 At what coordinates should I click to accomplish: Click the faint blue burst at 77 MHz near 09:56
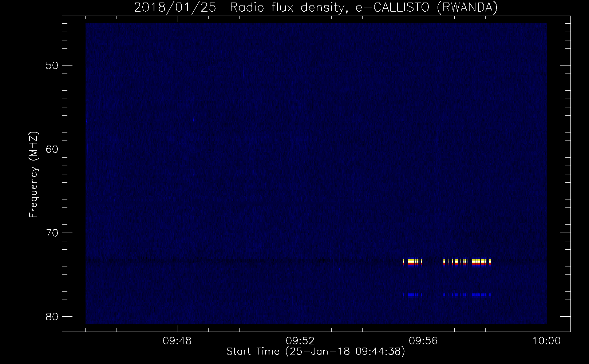coord(413,295)
